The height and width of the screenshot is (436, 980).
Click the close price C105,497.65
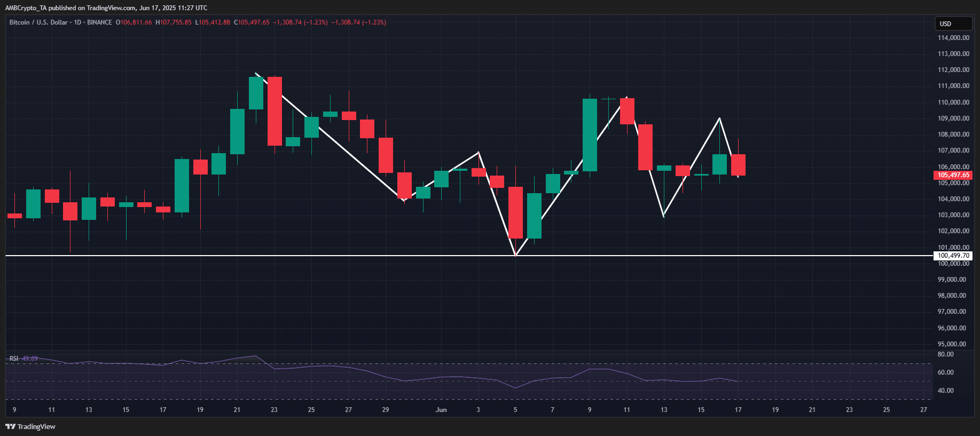(252, 22)
